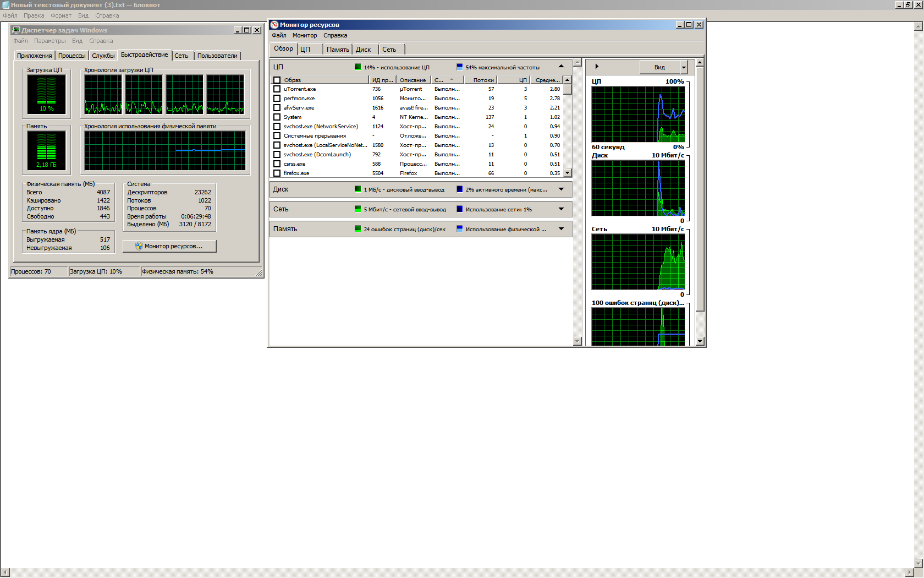Open the View dropdown arrow in graphs pane
The width and height of the screenshot is (924, 578).
click(684, 67)
